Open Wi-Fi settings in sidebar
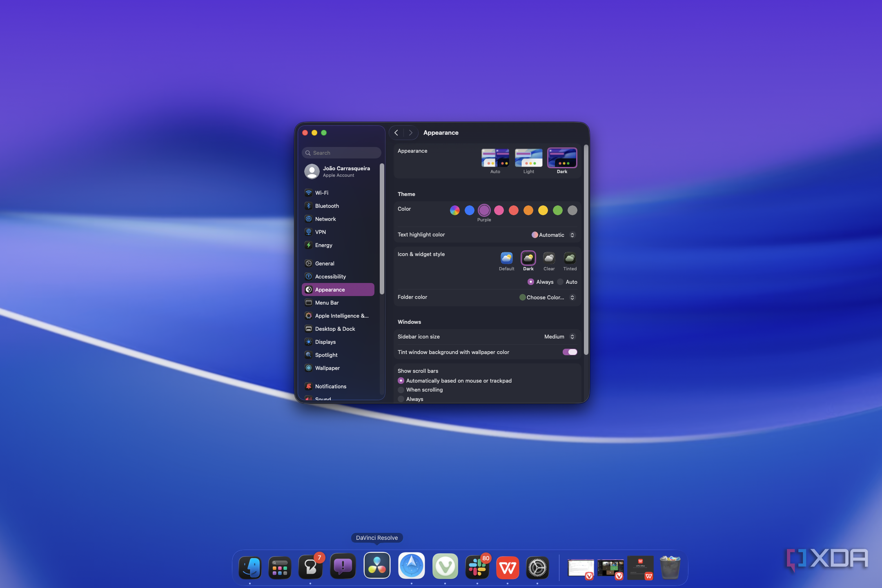Viewport: 882px width, 588px height. click(338, 193)
